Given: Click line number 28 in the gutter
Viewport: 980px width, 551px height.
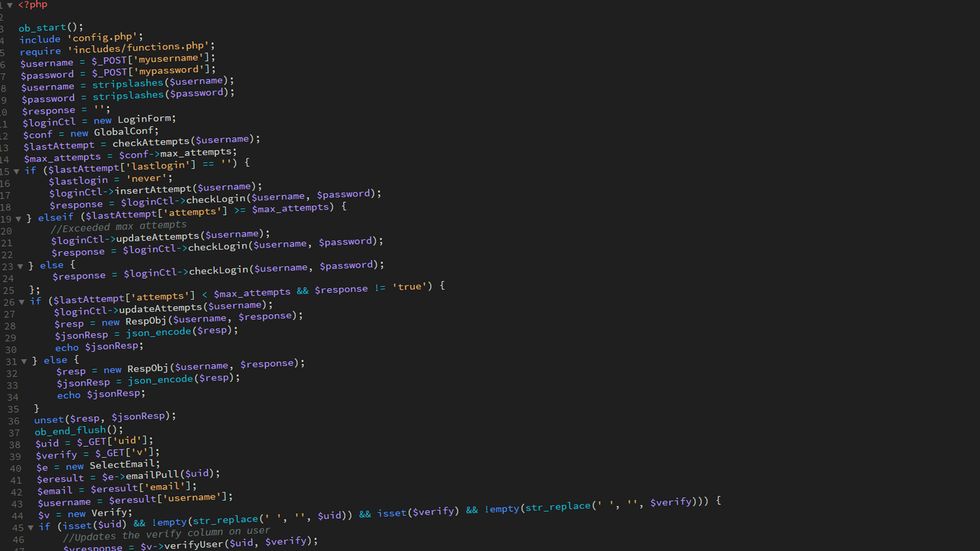Looking at the screenshot, I should click(x=10, y=326).
